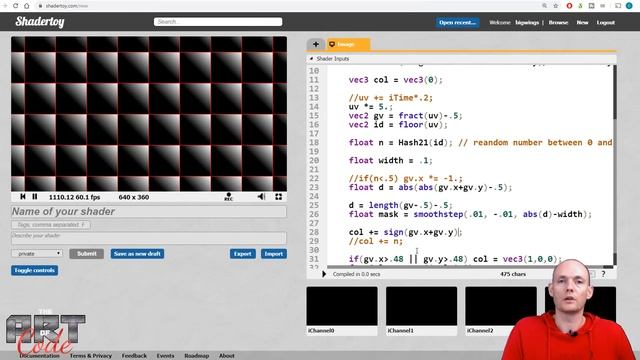The image size is (640, 360).
Task: Click the 'Compiled in 0.0 secs' status
Action: (x=356, y=274)
